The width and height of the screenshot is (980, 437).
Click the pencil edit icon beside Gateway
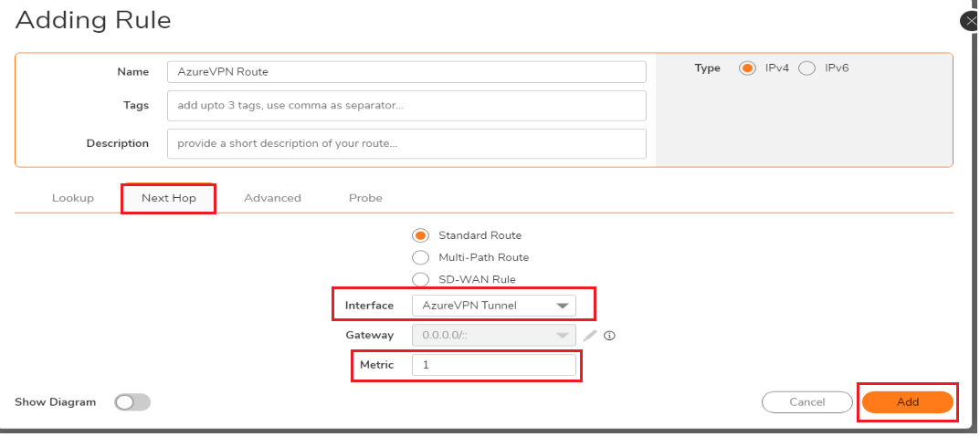point(590,335)
